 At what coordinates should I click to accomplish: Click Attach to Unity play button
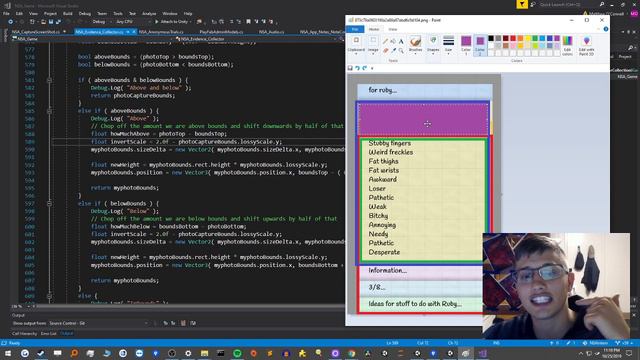click(x=172, y=22)
